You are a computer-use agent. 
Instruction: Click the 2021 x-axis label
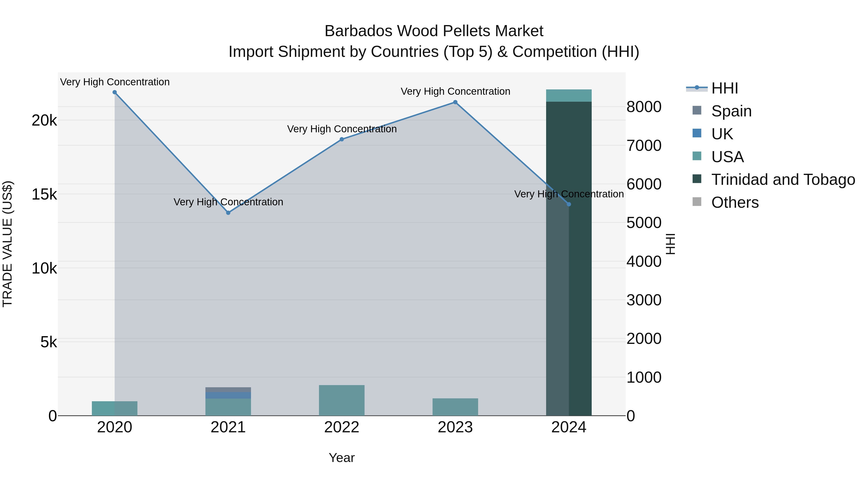(228, 427)
